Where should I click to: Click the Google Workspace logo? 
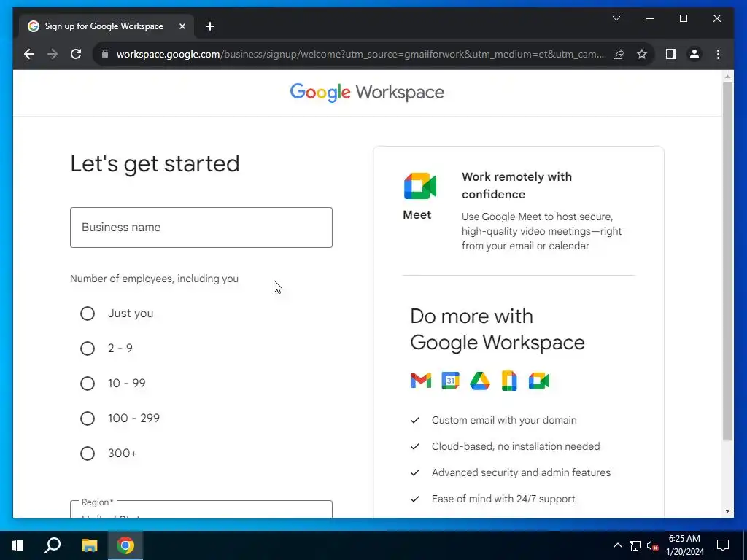tap(367, 93)
